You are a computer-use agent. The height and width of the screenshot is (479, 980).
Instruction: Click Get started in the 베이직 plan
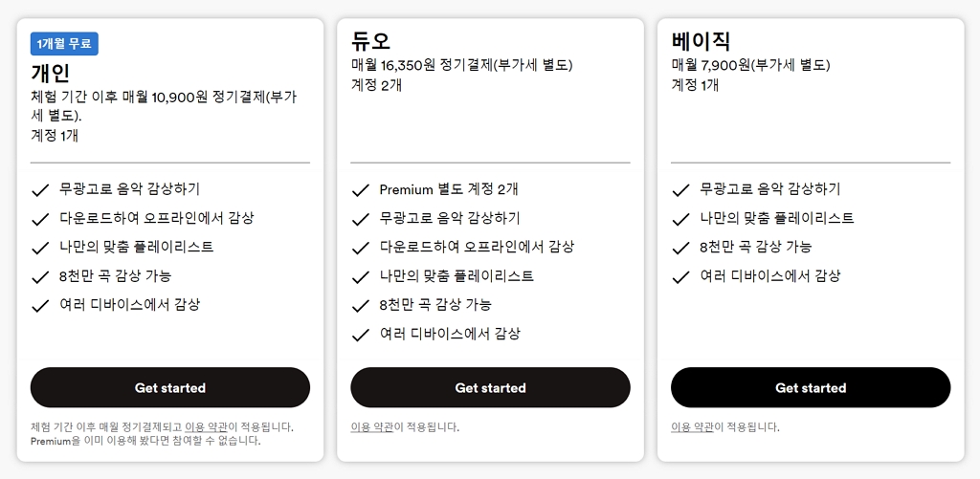811,387
